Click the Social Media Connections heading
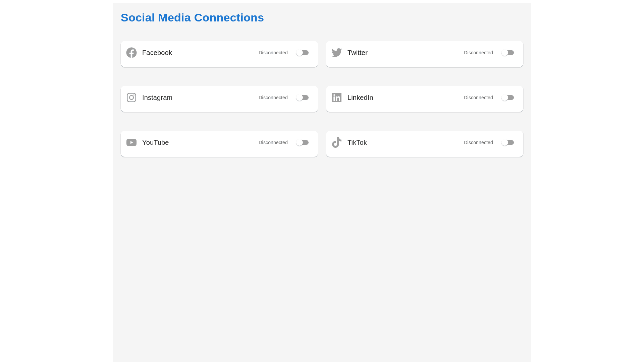The width and height of the screenshot is (644, 362). tap(192, 18)
